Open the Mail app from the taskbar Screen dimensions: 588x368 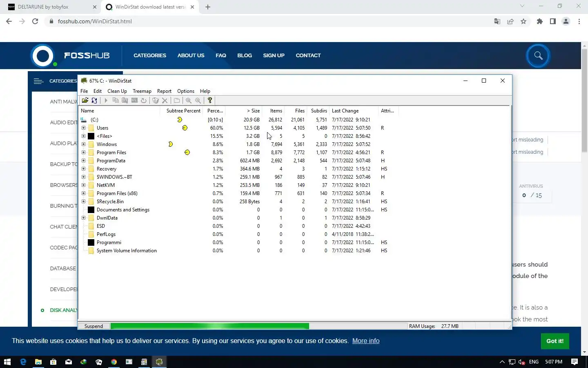pyautogui.click(x=68, y=362)
